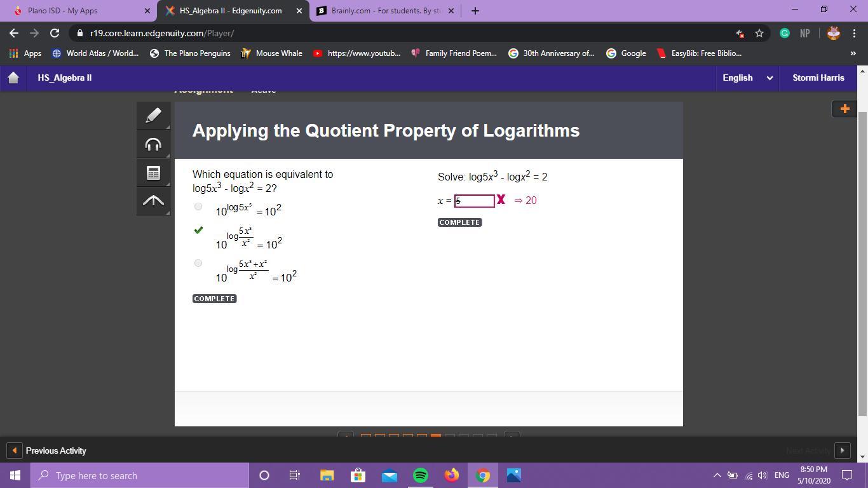Click the Windows search box
This screenshot has width=868, height=488.
point(140,475)
